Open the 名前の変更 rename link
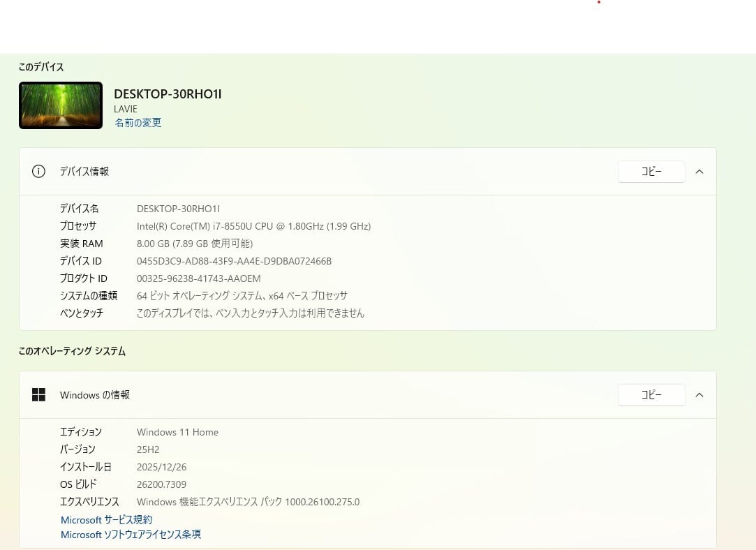The height and width of the screenshot is (550, 756). tap(138, 122)
